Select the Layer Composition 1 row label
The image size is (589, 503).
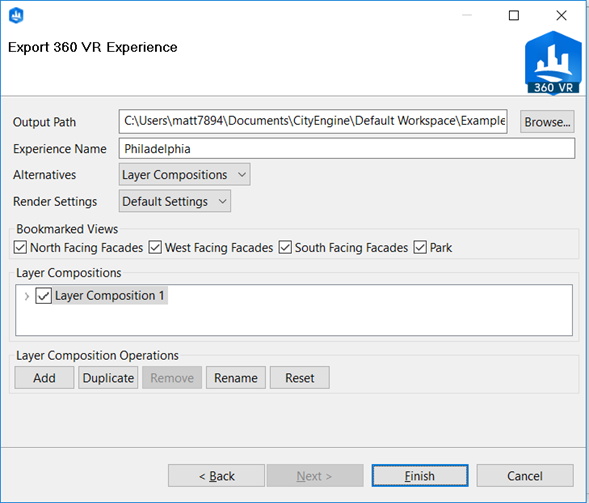tap(110, 296)
